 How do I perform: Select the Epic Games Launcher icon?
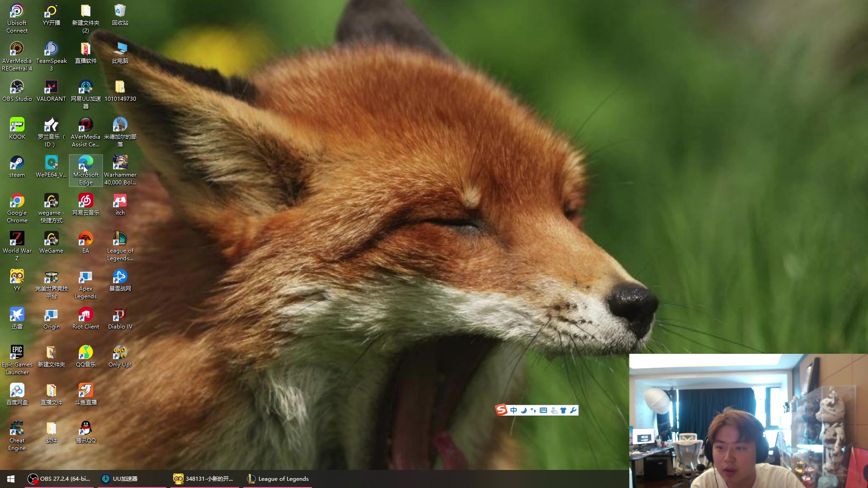point(17,353)
